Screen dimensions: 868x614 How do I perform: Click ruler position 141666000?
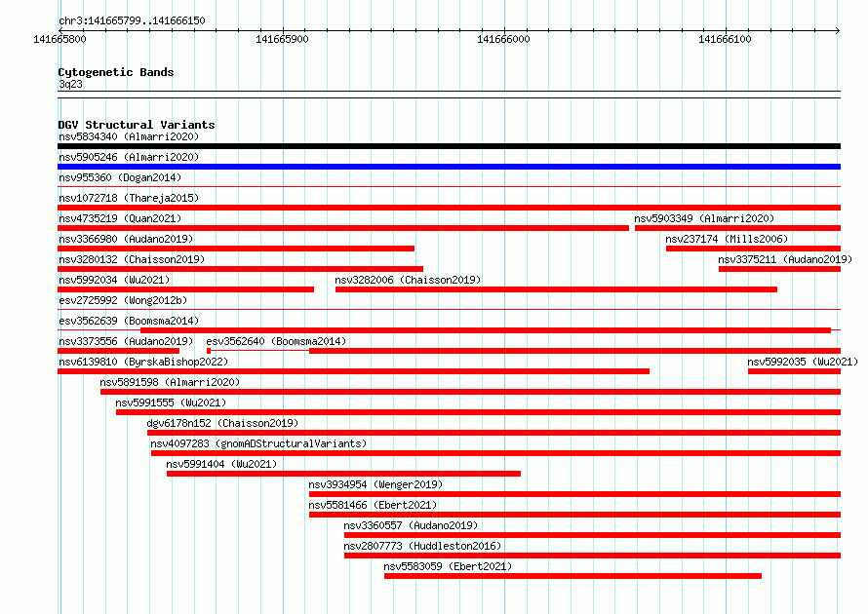(x=504, y=39)
